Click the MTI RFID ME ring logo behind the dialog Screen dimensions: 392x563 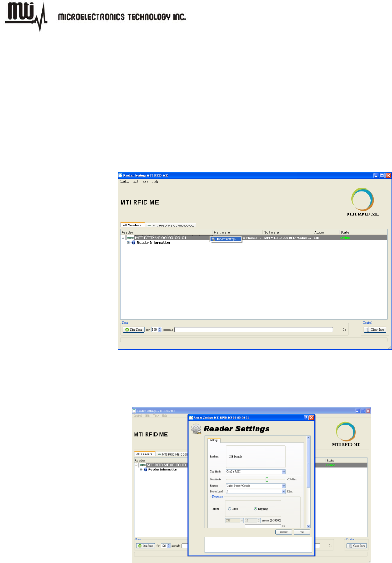[346, 432]
